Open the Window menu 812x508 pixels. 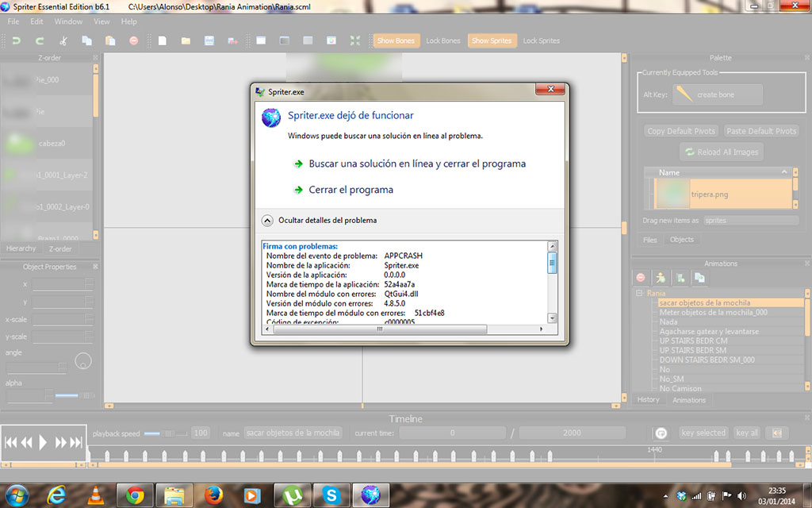68,21
